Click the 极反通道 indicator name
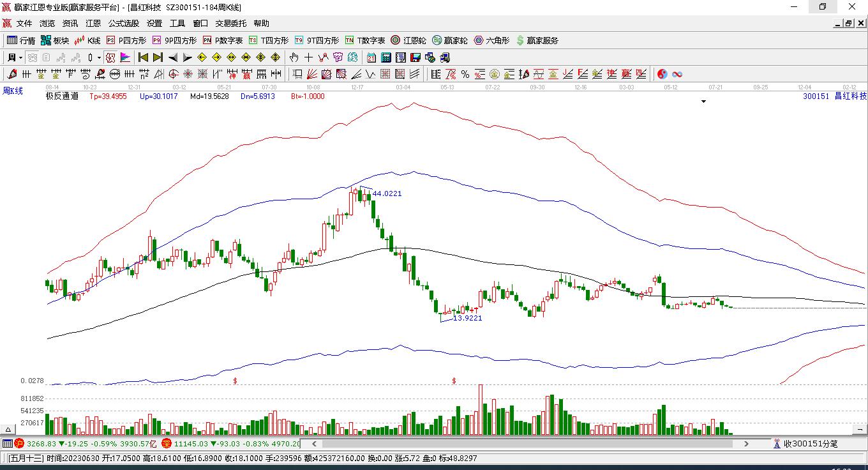Screen dimensions: 868x470 tap(62, 96)
